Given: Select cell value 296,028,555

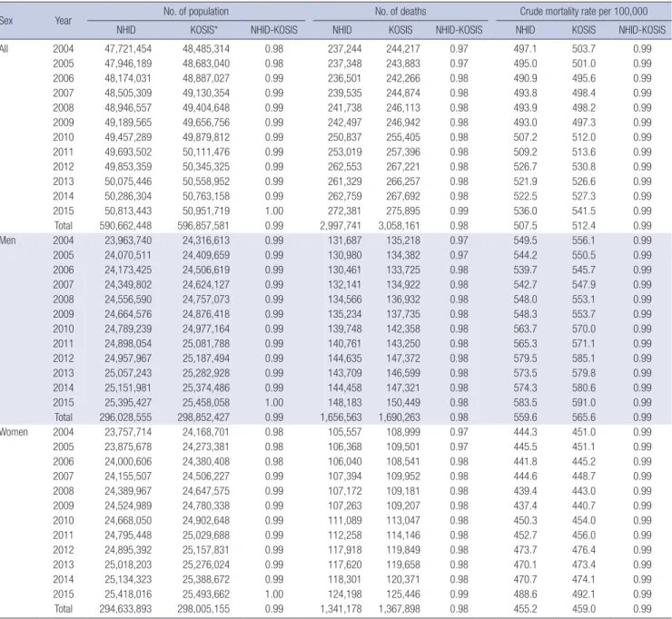Looking at the screenshot, I should pyautogui.click(x=125, y=418).
